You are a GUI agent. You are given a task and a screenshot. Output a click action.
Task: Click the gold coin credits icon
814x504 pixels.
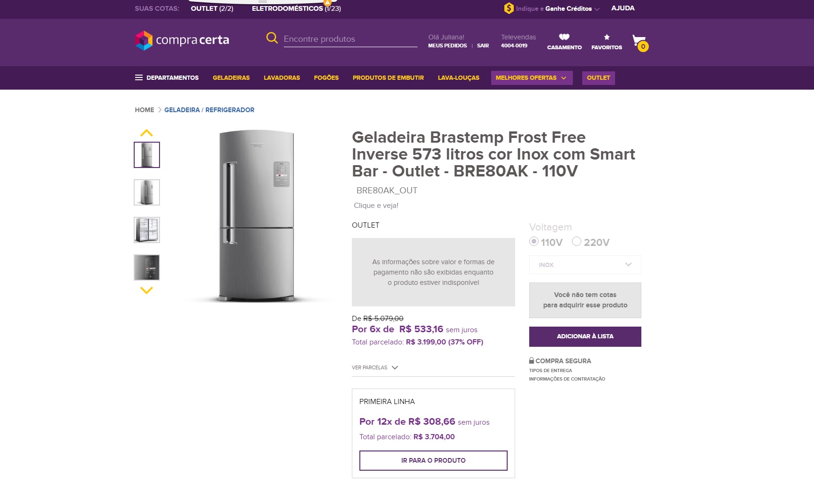point(509,8)
